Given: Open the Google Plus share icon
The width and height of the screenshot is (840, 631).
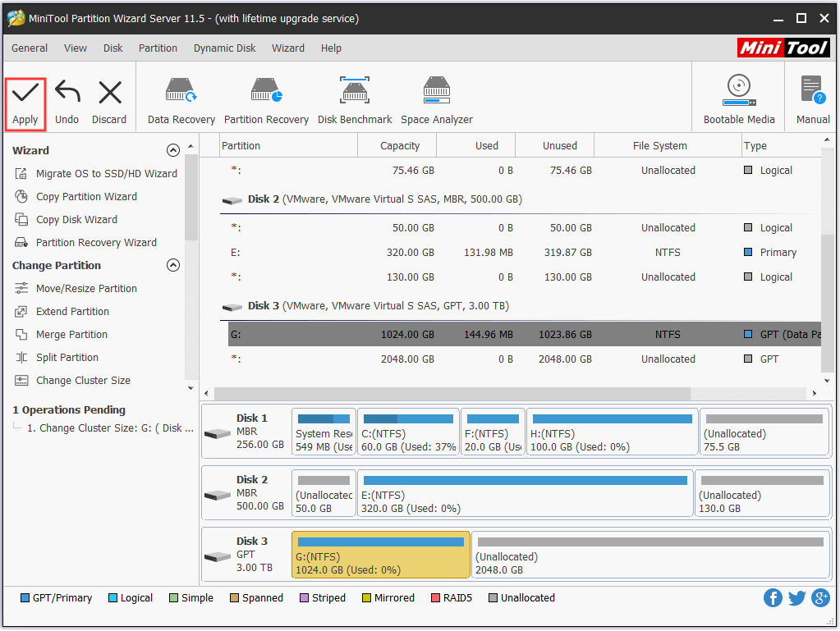Looking at the screenshot, I should click(x=820, y=598).
